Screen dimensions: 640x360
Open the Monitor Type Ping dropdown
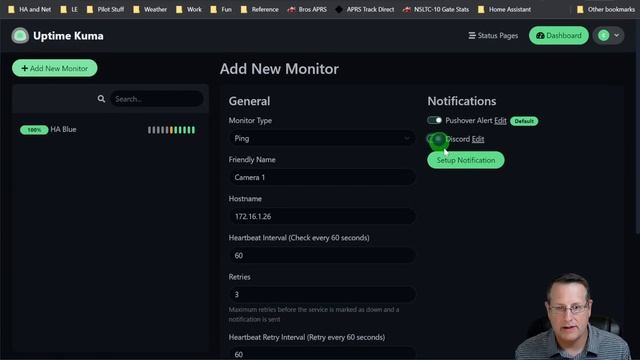click(322, 138)
